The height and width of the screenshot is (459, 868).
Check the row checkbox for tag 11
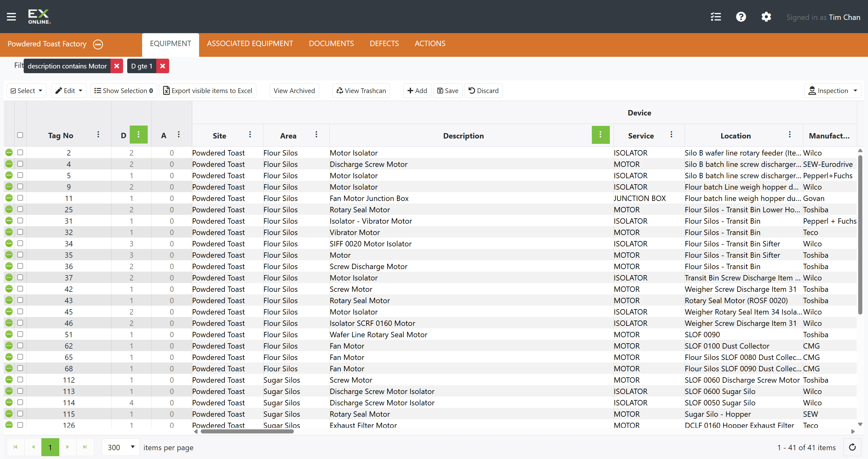tap(20, 198)
